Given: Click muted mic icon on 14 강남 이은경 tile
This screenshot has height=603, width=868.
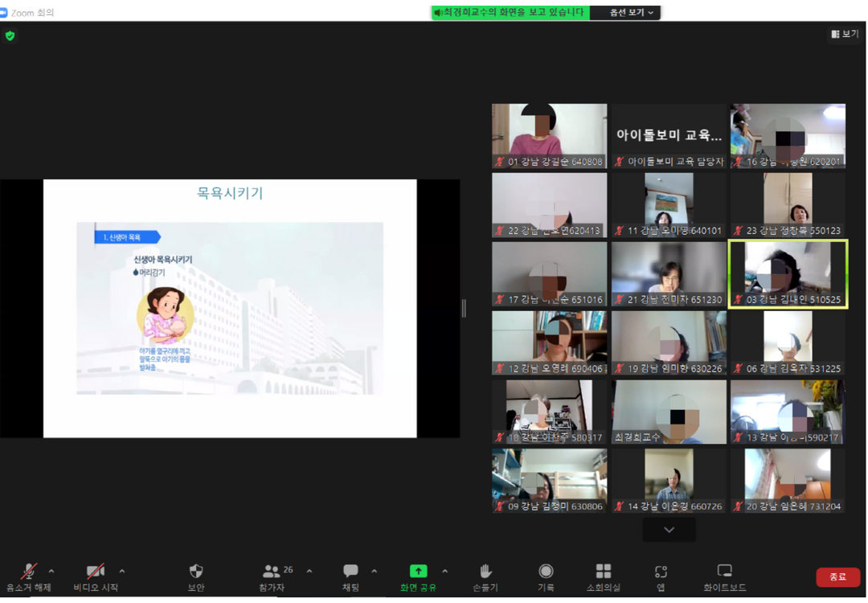Looking at the screenshot, I should (x=619, y=506).
